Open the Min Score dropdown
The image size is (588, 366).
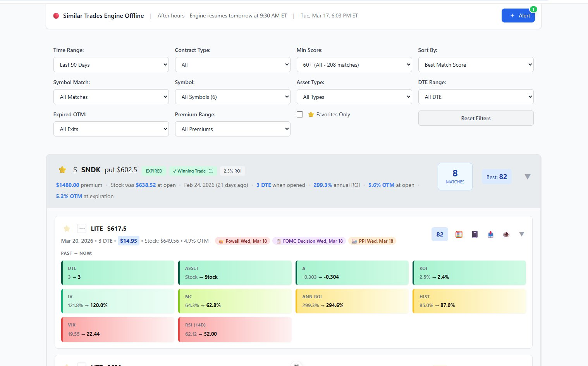click(354, 65)
